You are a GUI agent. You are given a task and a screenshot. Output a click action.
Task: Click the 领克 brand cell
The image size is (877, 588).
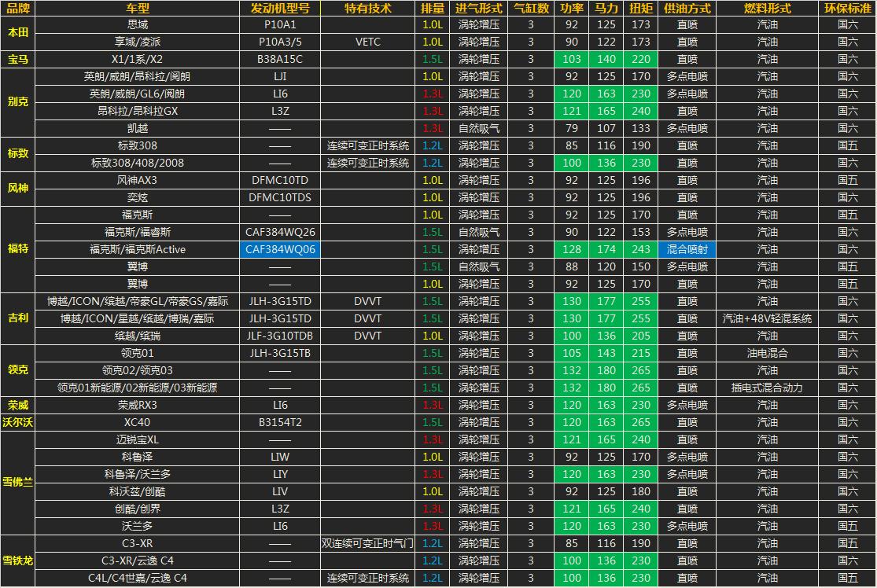(18, 370)
